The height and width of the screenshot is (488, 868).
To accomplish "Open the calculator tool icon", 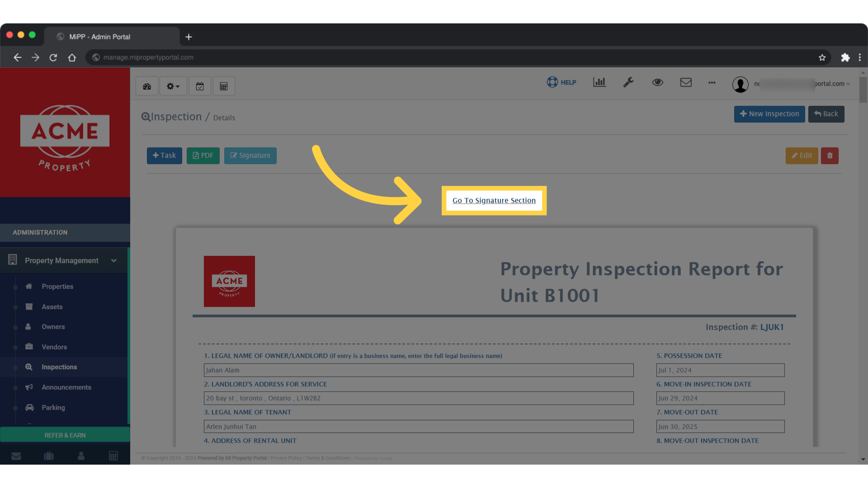I will click(224, 86).
